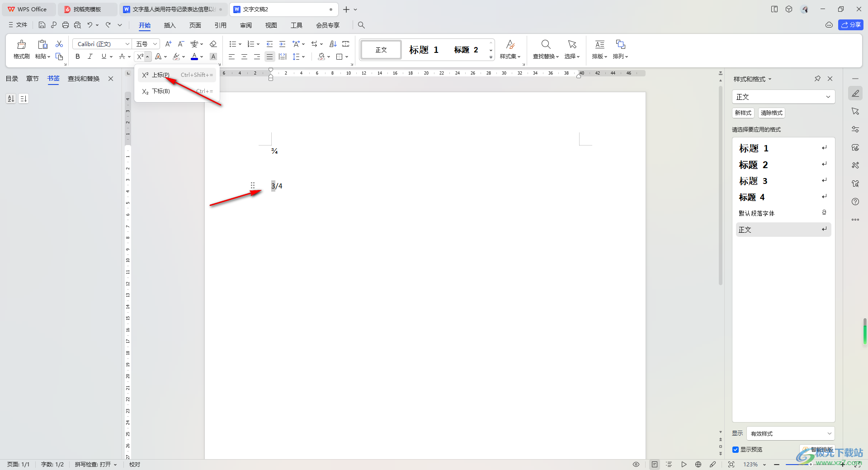Click the scissors Cut icon
Viewport: 868px width, 470px height.
tap(59, 44)
